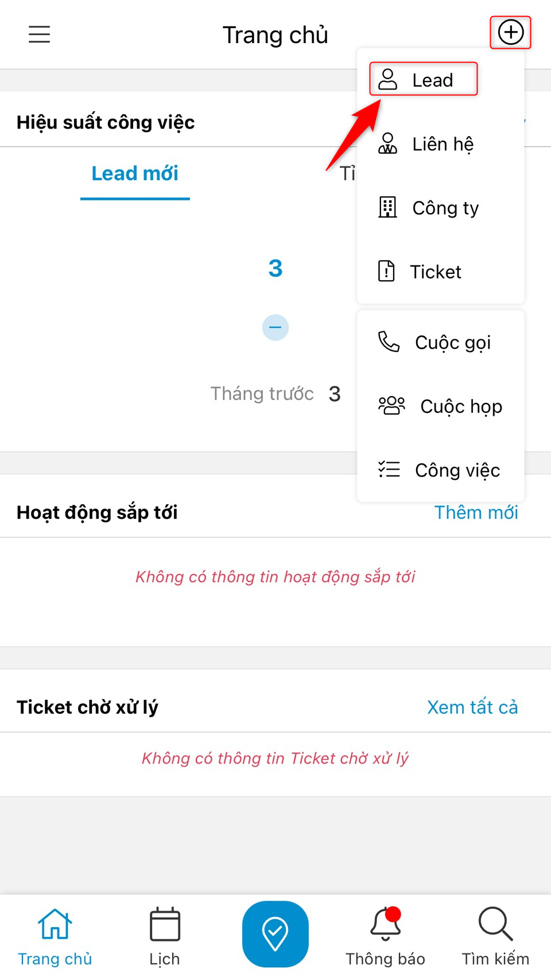The height and width of the screenshot is (980, 551).
Task: Tap the new lead count number 3
Action: [x=275, y=268]
